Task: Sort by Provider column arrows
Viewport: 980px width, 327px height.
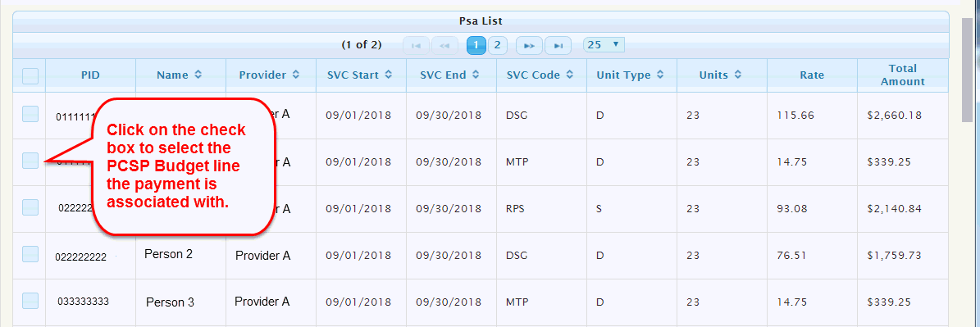Action: 295,75
